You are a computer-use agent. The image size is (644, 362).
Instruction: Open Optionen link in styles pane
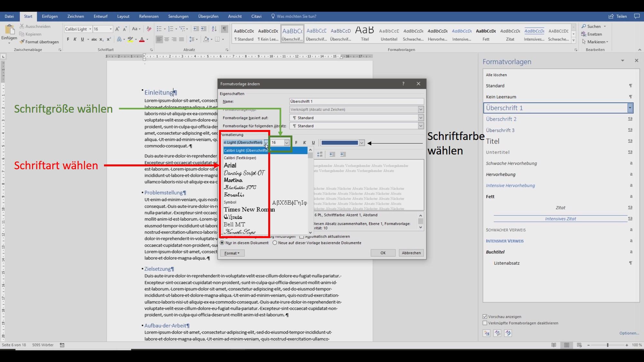pyautogui.click(x=629, y=333)
